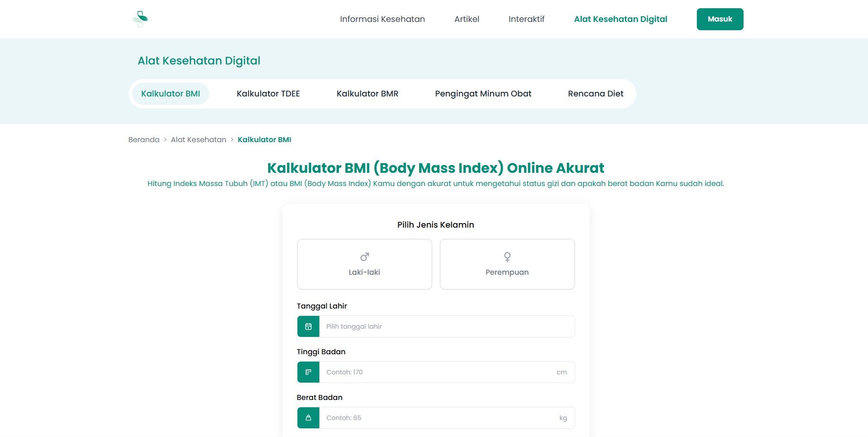Click the Tanggal Lahir label
868x437 pixels.
click(322, 306)
